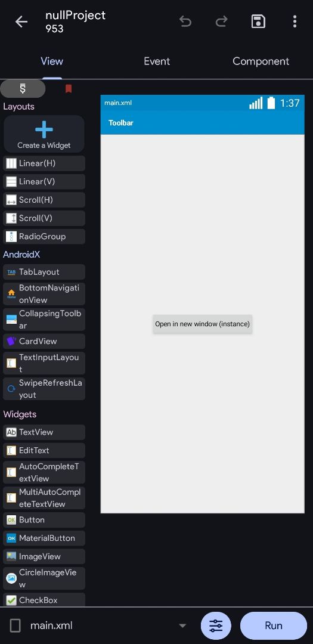Click Open in new window button

(203, 324)
